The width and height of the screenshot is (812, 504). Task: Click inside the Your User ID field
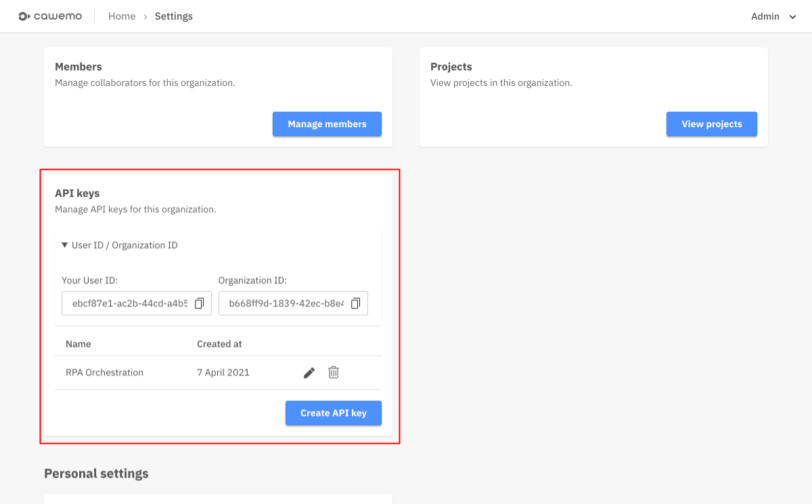[x=129, y=304]
